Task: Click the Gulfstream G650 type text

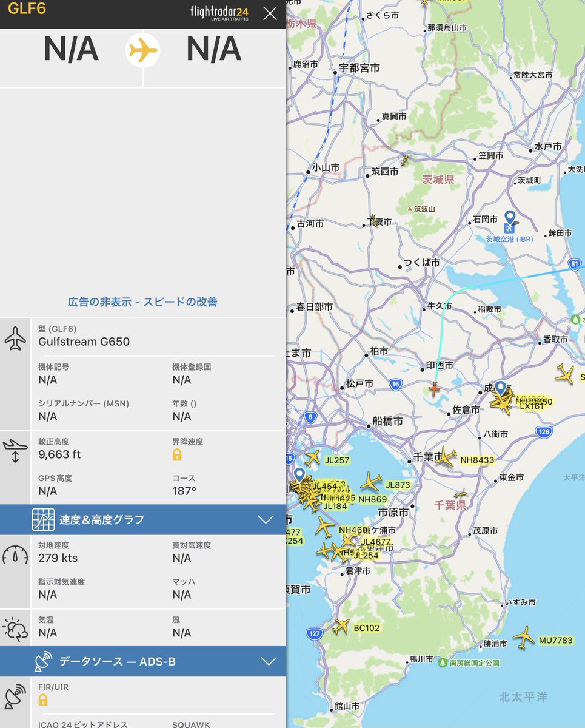Action: pyautogui.click(x=84, y=342)
